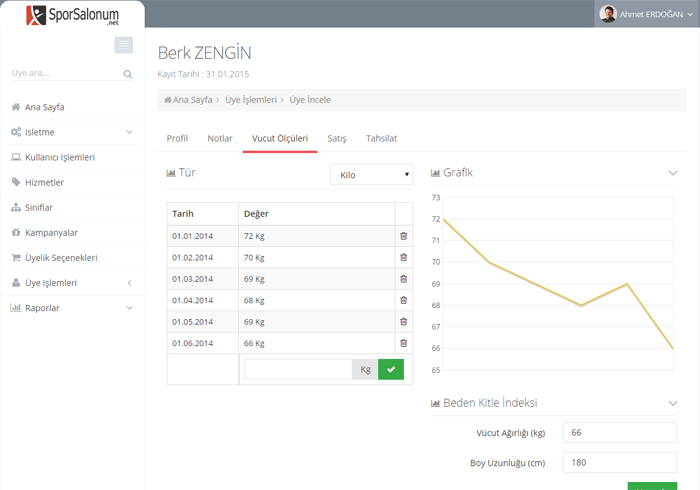Focus the new Kg value input field
Viewport: 700px width, 490px height.
click(x=298, y=370)
